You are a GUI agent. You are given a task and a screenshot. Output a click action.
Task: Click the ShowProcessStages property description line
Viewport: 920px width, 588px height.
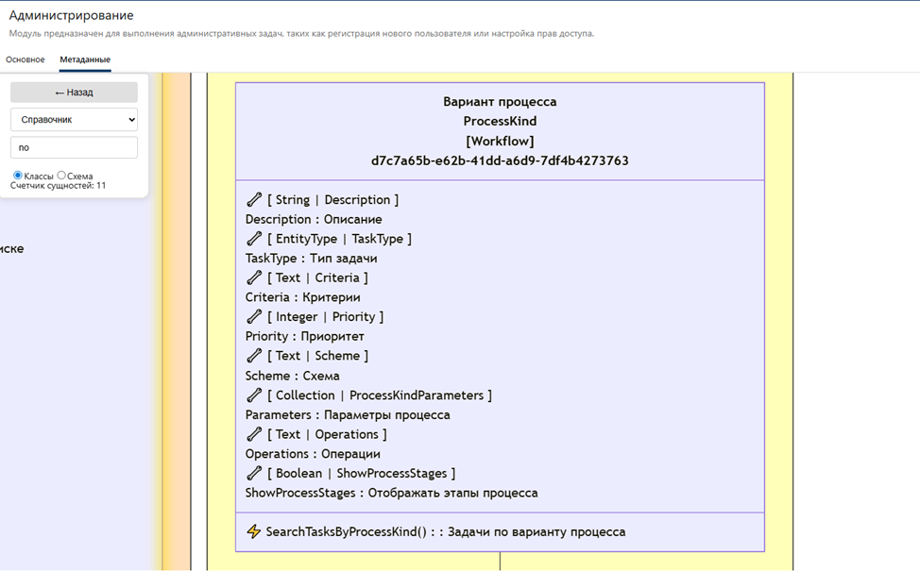click(391, 493)
